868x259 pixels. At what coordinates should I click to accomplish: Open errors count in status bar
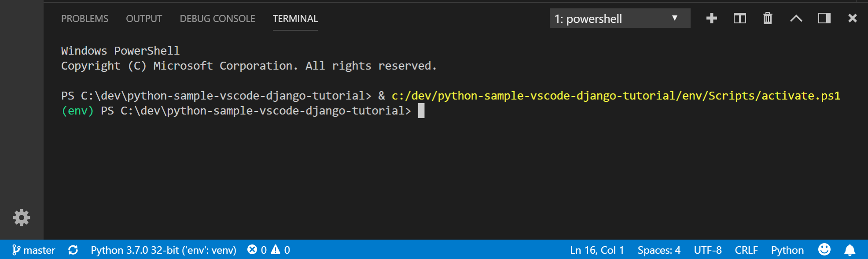coord(257,250)
